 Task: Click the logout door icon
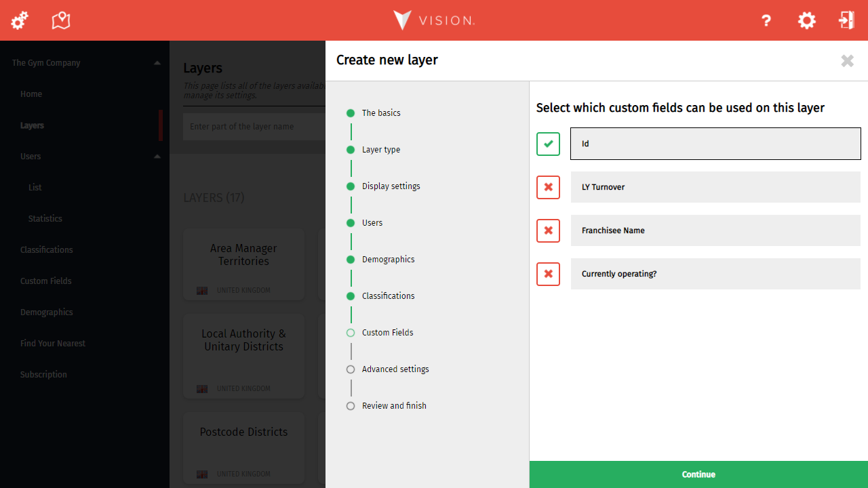coord(846,20)
